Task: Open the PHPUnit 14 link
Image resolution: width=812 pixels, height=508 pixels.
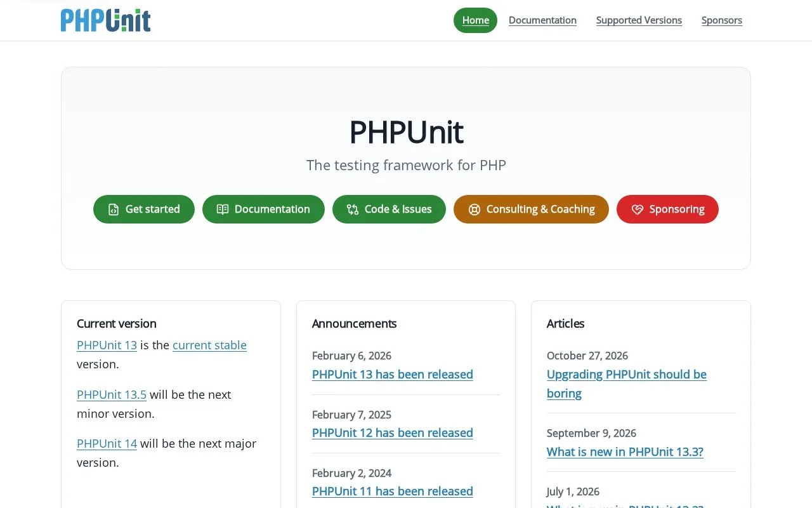Action: [x=107, y=443]
